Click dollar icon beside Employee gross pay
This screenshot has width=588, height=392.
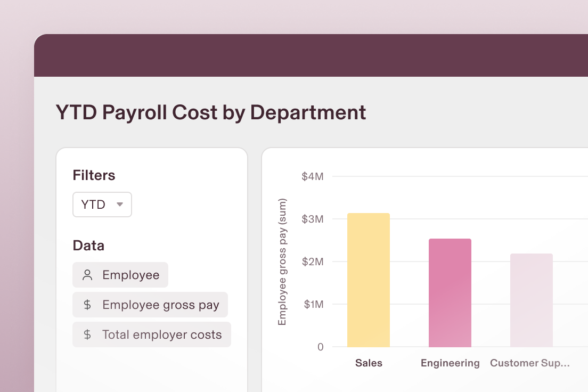87,305
